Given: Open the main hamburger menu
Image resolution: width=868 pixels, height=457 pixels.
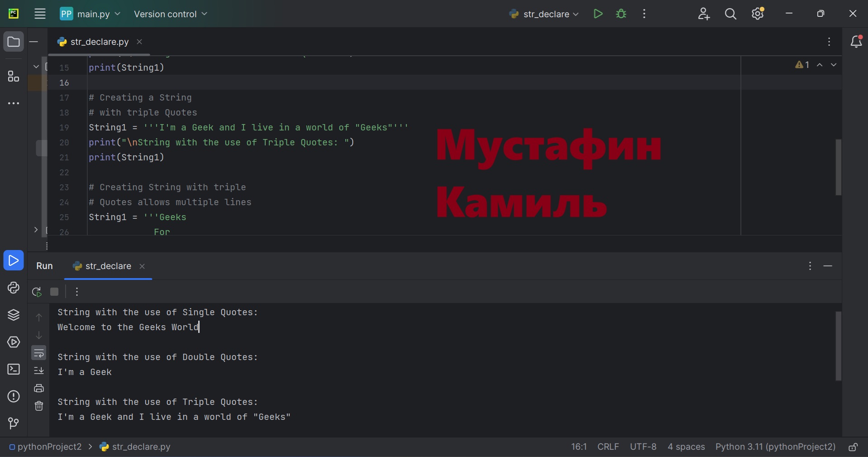Looking at the screenshot, I should click(40, 14).
